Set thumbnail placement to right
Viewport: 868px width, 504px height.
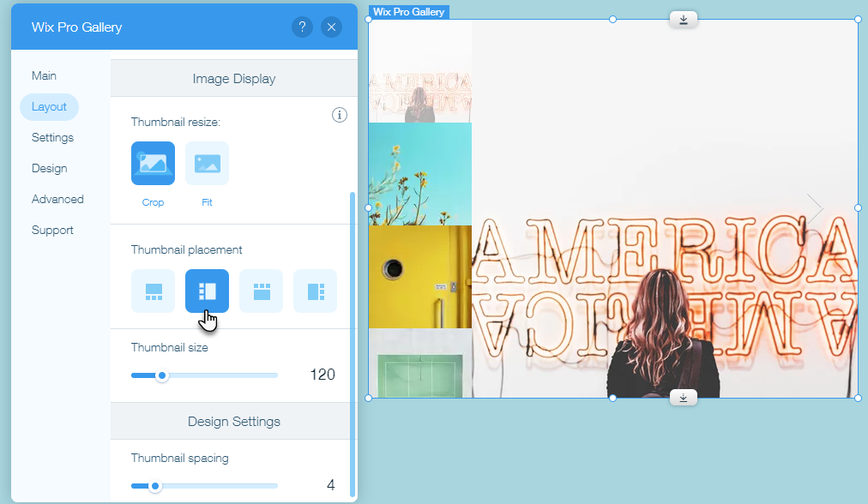(315, 291)
